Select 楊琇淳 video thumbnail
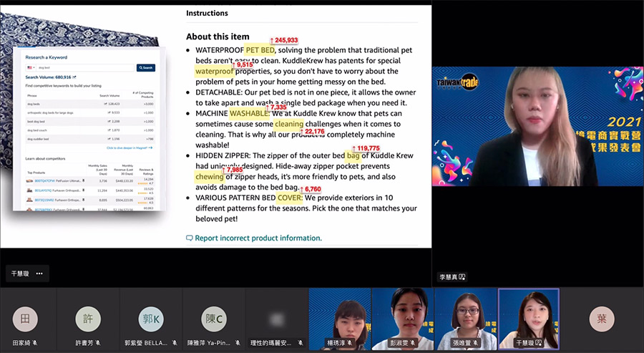This screenshot has width=644, height=353. 340,319
